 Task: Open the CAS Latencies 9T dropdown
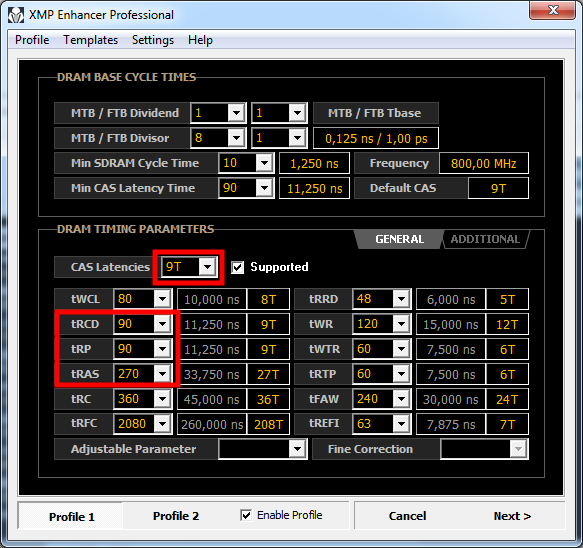pos(207,267)
